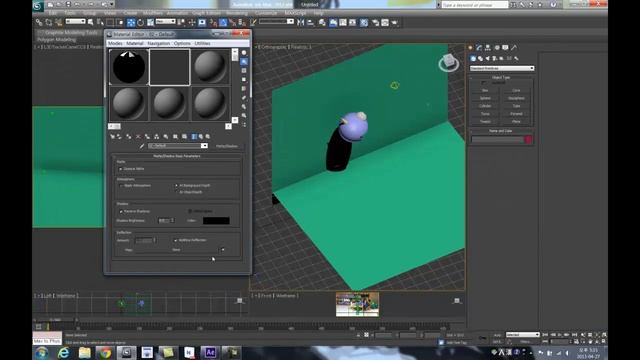Click Show Shaded Material in Viewport icon
The height and width of the screenshot is (360, 640).
tap(184, 137)
